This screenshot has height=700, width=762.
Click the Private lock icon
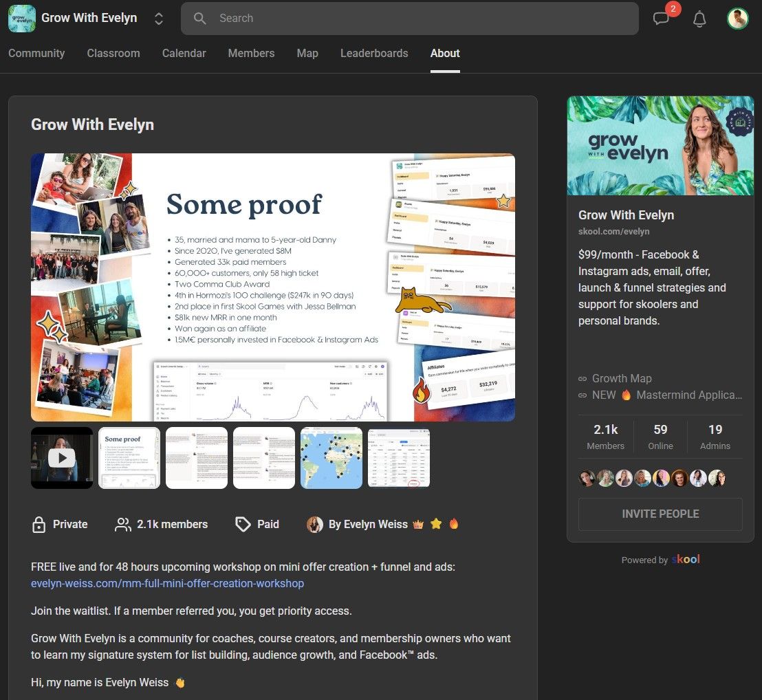tap(39, 525)
